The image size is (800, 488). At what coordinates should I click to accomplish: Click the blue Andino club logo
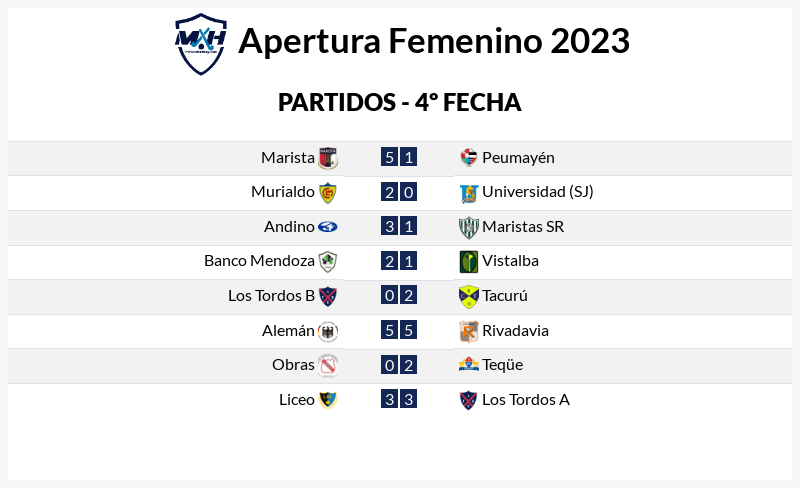tap(328, 227)
